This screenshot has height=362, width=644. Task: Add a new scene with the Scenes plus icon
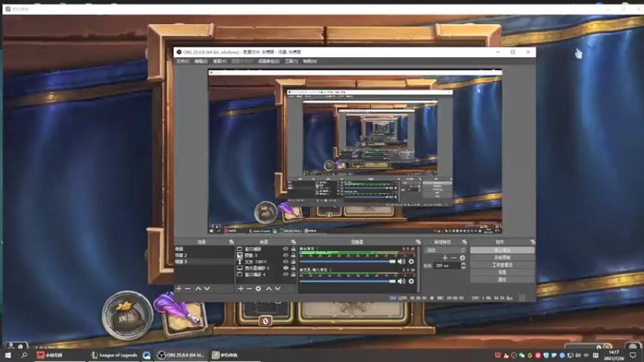[x=179, y=289]
